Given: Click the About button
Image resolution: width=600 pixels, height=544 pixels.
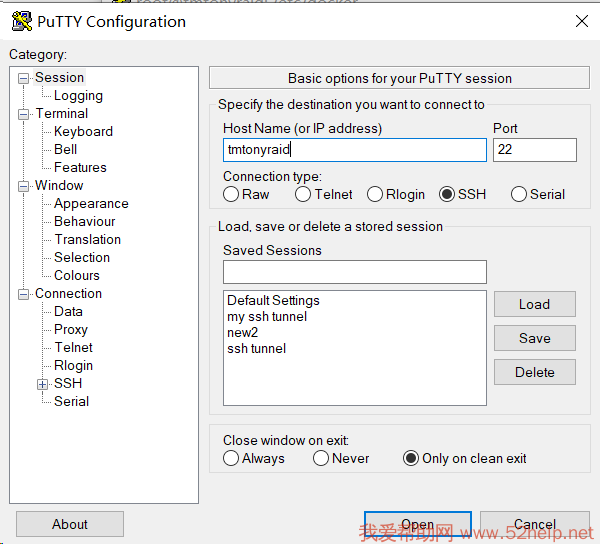Looking at the screenshot, I should coord(70,524).
